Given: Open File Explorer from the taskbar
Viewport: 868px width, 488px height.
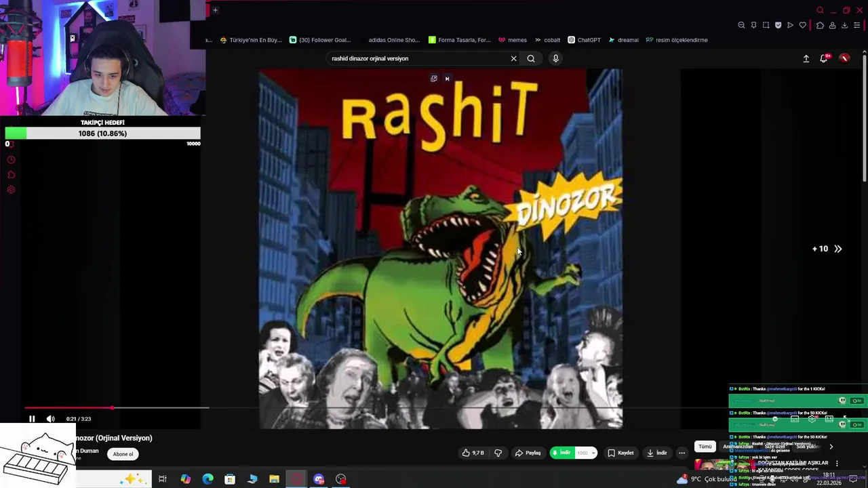Looking at the screenshot, I should point(274,479).
